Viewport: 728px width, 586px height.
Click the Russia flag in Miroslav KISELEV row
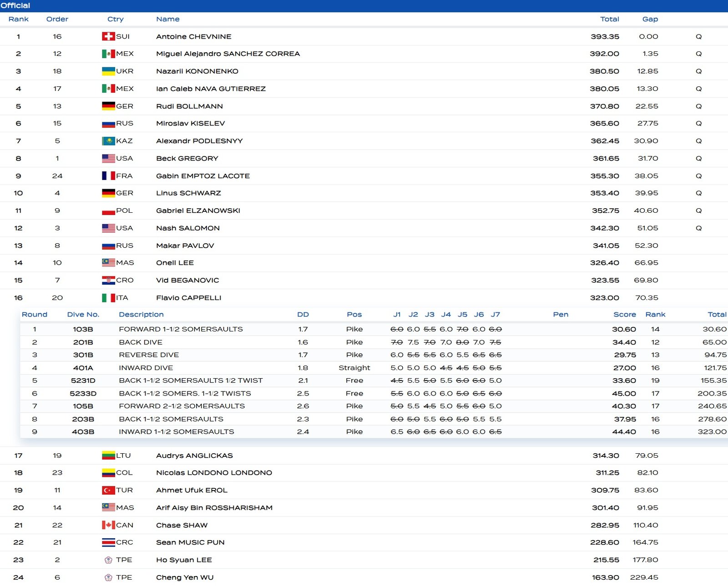point(108,123)
